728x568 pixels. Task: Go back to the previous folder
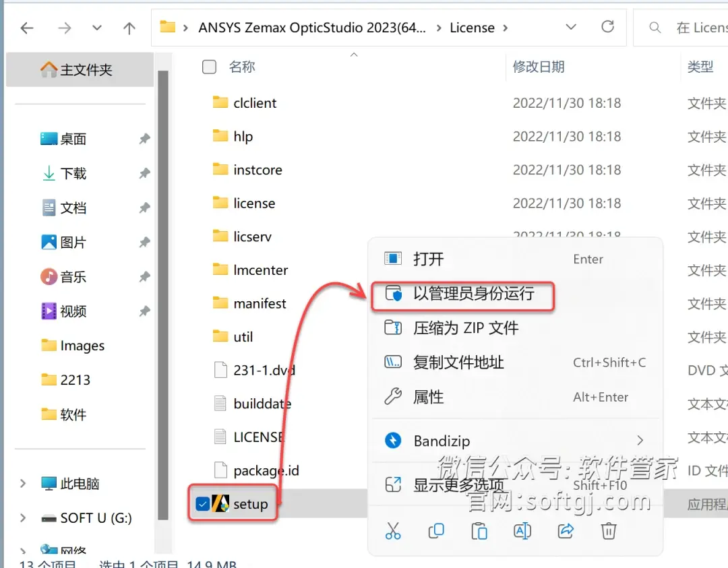(x=27, y=28)
